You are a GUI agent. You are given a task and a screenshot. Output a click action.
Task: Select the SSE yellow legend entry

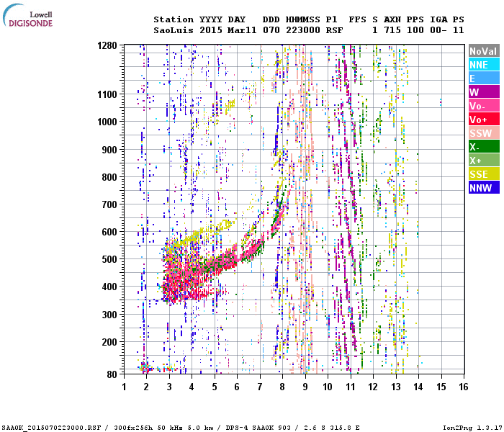click(484, 174)
